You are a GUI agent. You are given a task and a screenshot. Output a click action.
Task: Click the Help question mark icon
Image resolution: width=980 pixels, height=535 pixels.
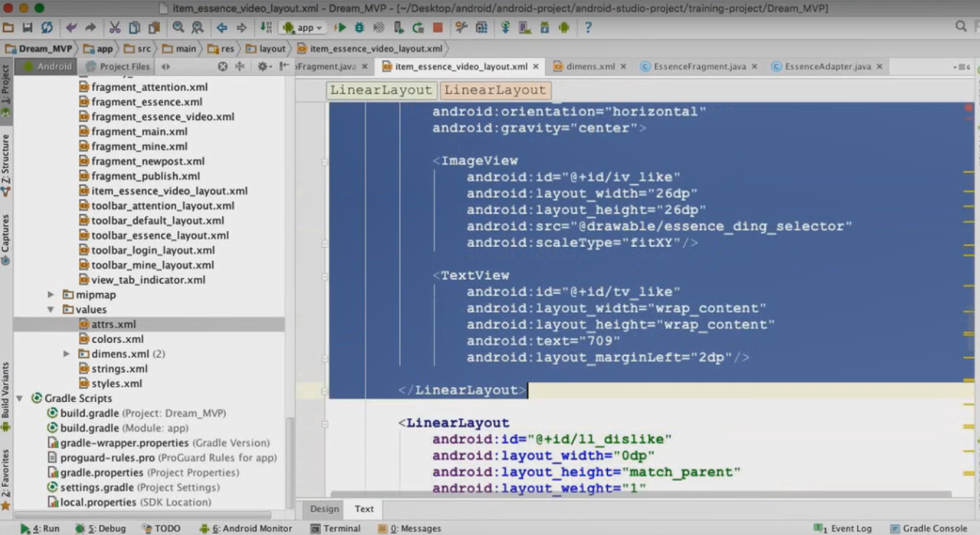point(588,27)
